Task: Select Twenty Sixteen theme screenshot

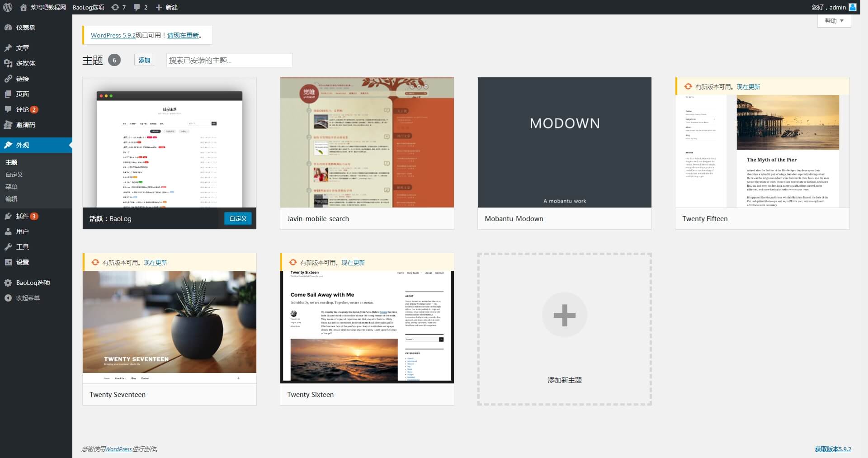Action: [x=367, y=327]
